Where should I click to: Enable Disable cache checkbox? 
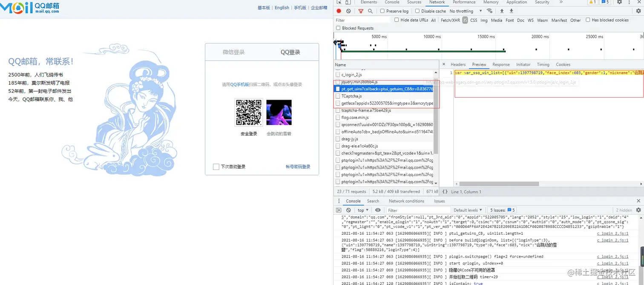pyautogui.click(x=417, y=11)
